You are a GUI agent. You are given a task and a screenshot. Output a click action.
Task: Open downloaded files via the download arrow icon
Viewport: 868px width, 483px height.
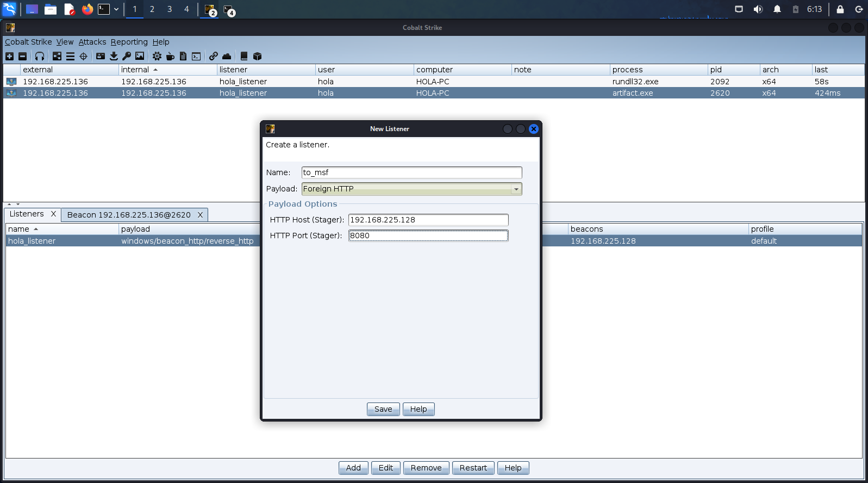pos(114,56)
